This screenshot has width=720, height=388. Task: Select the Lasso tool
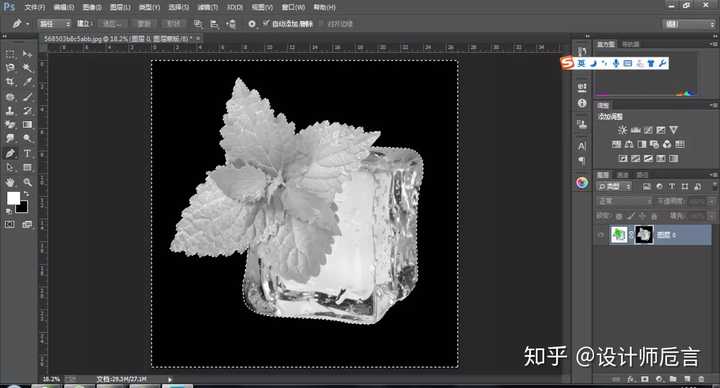pos(10,68)
